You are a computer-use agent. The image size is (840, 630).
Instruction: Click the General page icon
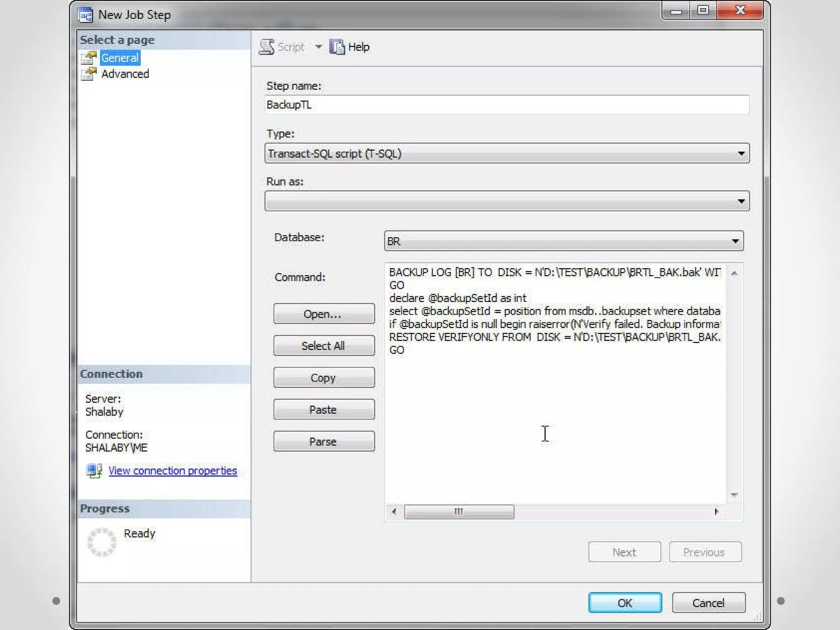89,58
